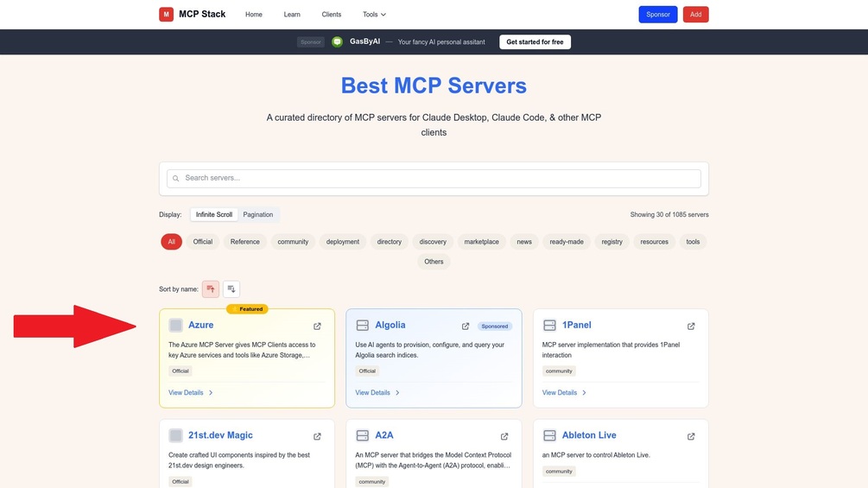Image resolution: width=868 pixels, height=488 pixels.
Task: Click the Algolia server icon
Action: [x=362, y=325]
